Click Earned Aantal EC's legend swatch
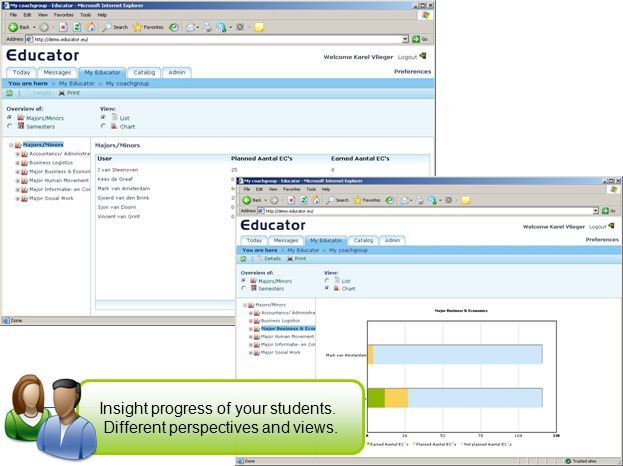 (x=368, y=444)
